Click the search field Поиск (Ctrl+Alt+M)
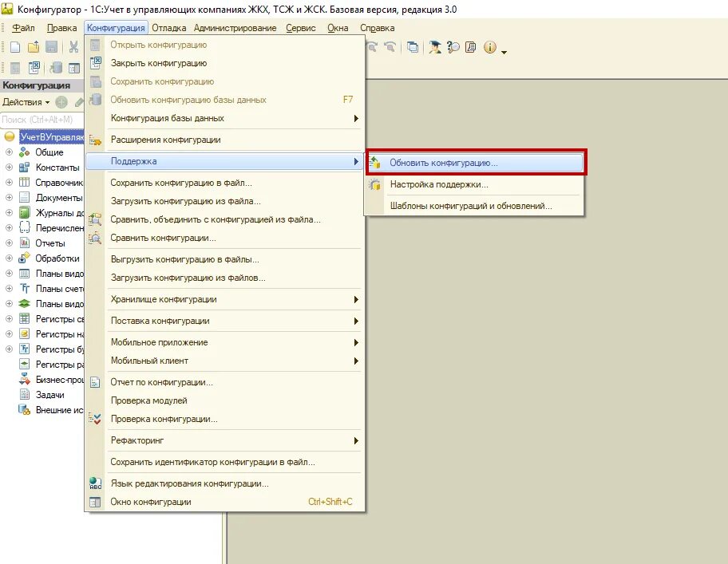 [42, 120]
